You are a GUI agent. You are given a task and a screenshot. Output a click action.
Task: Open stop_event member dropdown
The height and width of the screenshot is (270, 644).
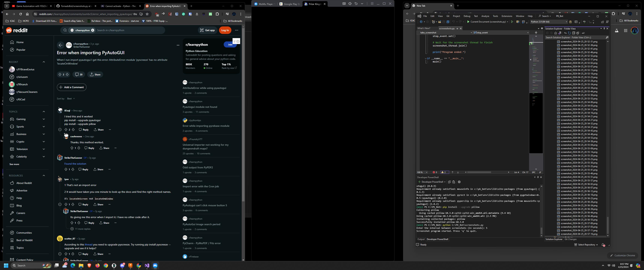(x=501, y=33)
